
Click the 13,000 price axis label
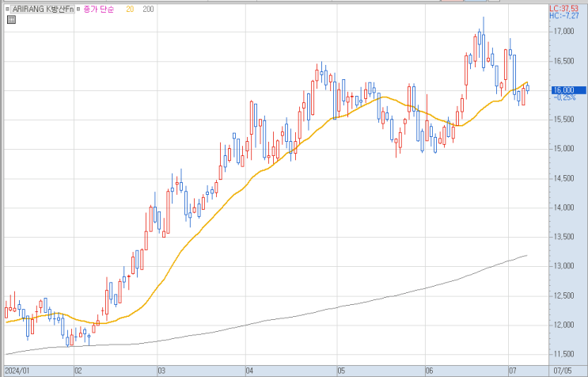[x=563, y=266]
